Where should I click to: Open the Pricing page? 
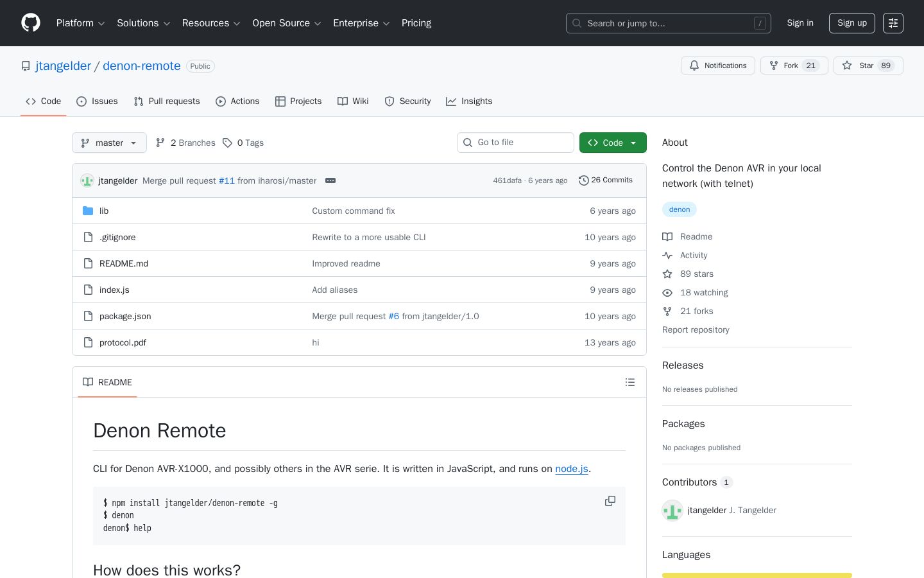click(x=416, y=23)
